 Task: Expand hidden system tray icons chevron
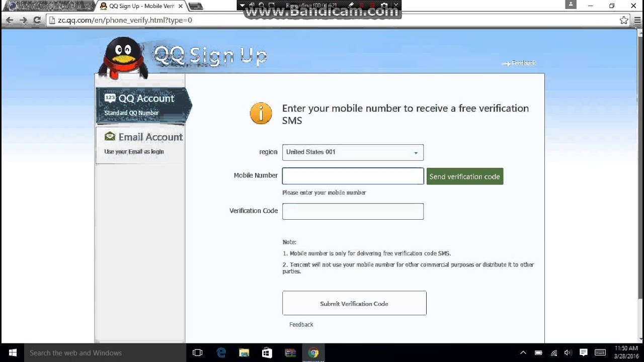point(523,352)
